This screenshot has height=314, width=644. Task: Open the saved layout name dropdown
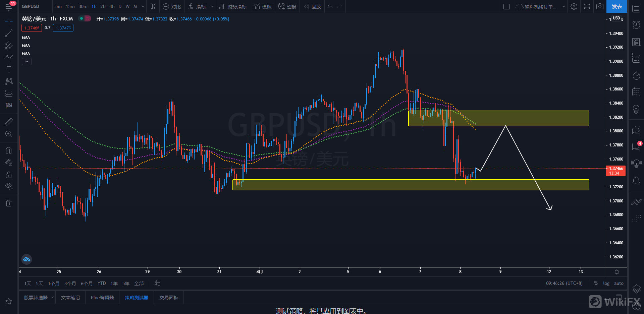(540, 6)
